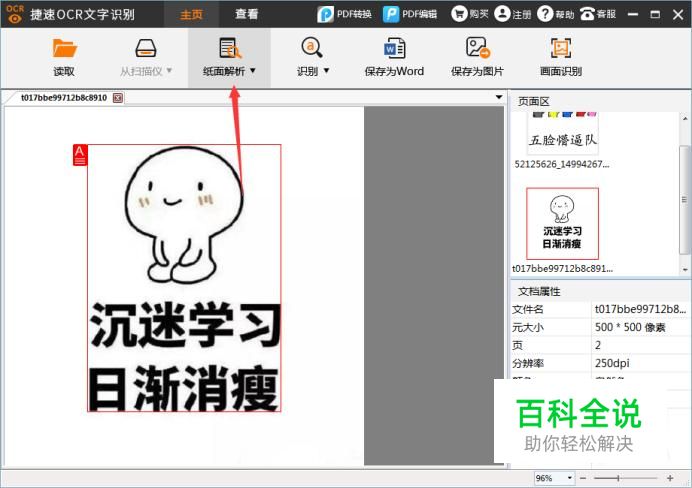Click the 读取 folder icon
Image resolution: width=692 pixels, height=488 pixels.
(64, 48)
